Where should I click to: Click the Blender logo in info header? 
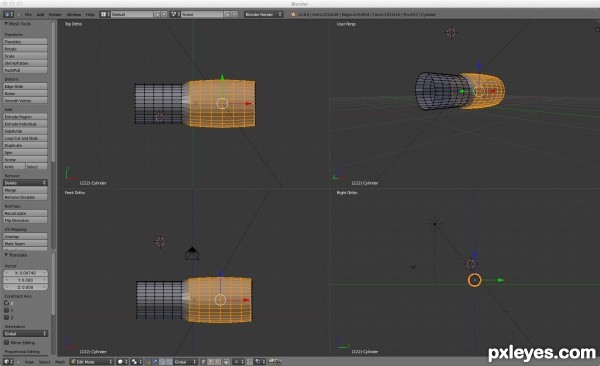293,15
